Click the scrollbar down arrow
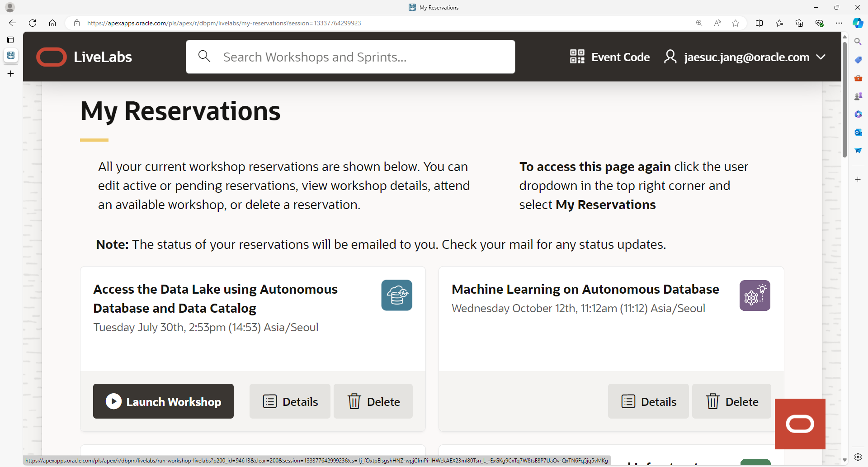This screenshot has width=868, height=467. click(x=844, y=460)
